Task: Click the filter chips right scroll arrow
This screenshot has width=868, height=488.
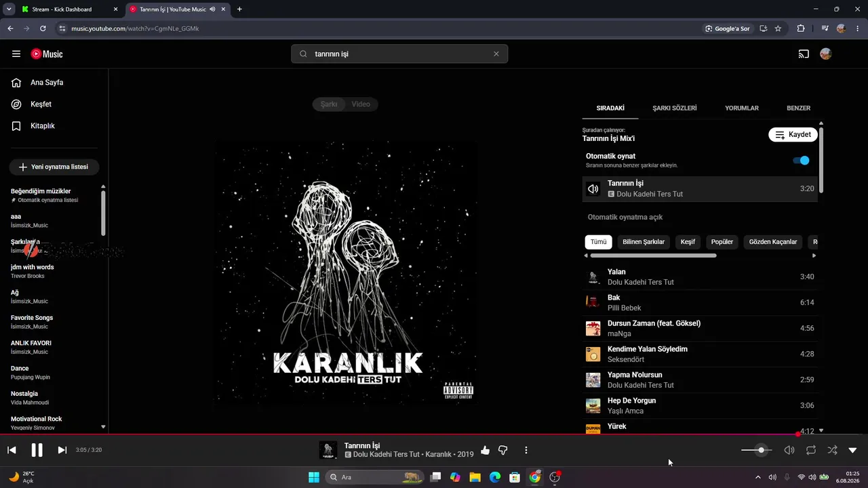Action: click(814, 256)
